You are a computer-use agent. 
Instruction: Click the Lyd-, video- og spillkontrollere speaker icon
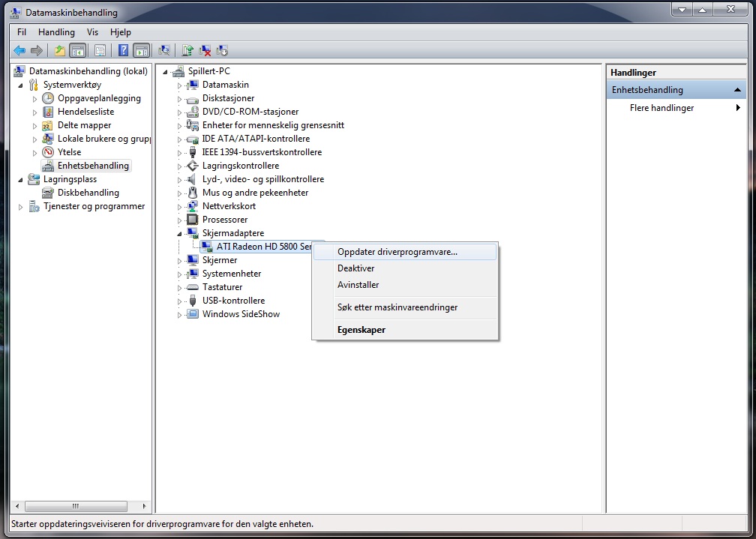coord(192,179)
